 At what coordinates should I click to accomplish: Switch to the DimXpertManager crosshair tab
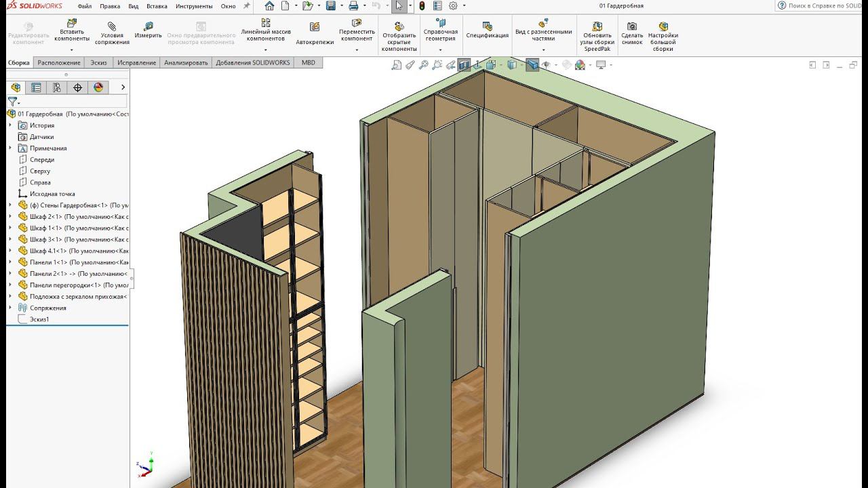[x=77, y=87]
